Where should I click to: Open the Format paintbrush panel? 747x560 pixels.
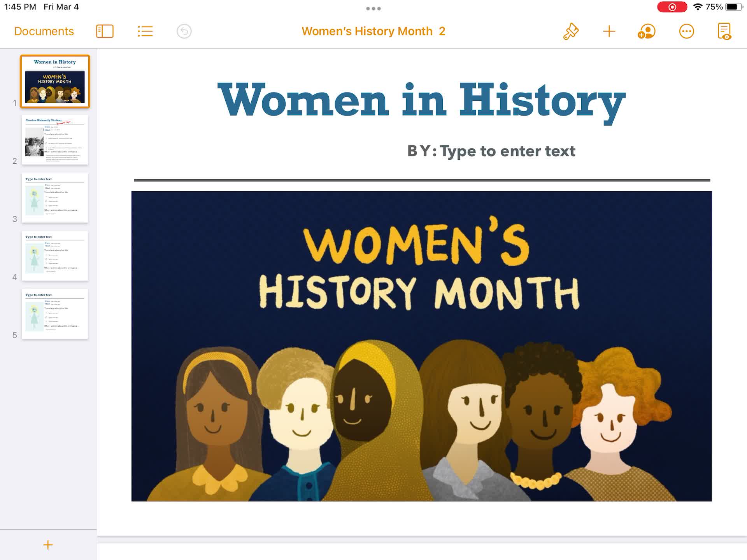click(571, 31)
